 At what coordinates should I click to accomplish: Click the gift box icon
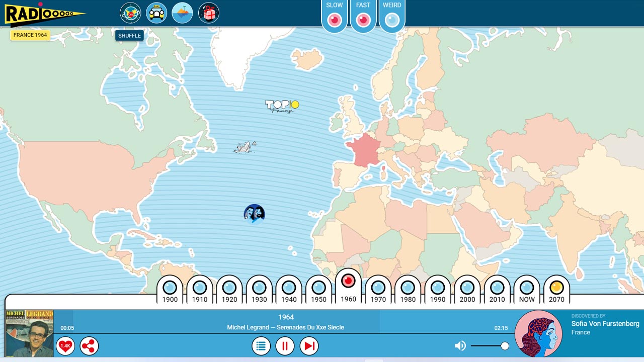click(x=209, y=13)
